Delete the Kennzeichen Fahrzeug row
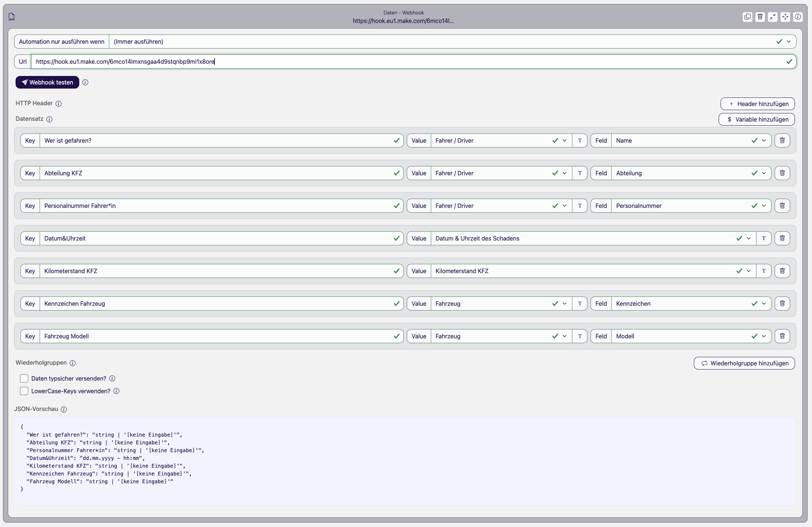This screenshot has height=527, width=812. pyautogui.click(x=782, y=304)
